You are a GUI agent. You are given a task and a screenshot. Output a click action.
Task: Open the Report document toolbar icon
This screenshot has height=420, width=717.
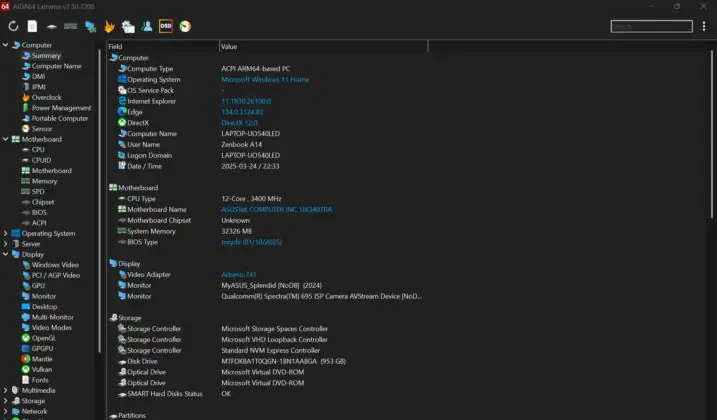pos(32,26)
